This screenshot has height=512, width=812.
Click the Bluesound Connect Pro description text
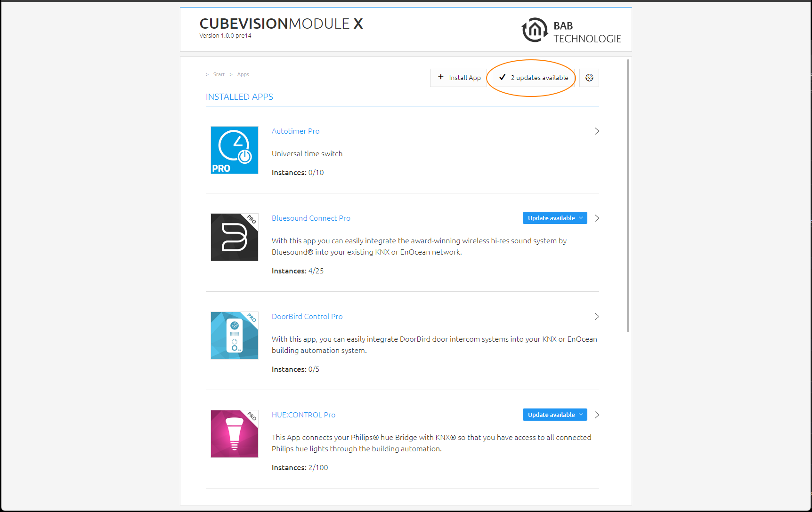pyautogui.click(x=419, y=247)
